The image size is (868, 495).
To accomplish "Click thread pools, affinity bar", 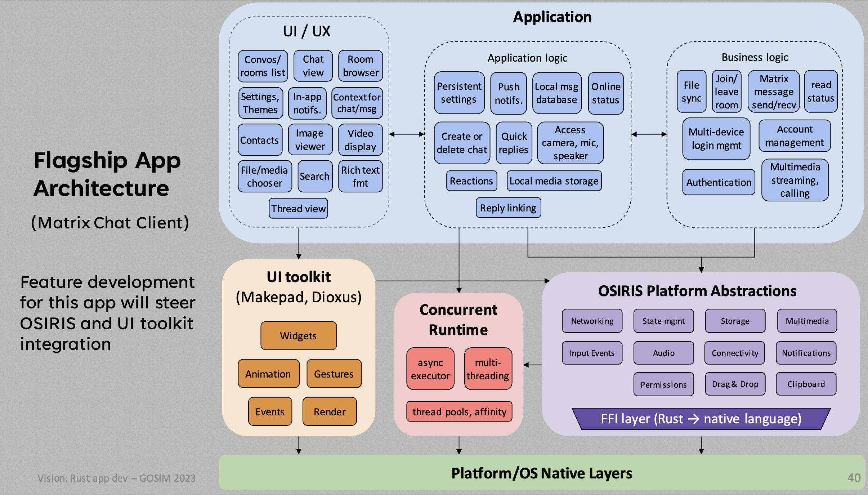I will click(x=459, y=411).
